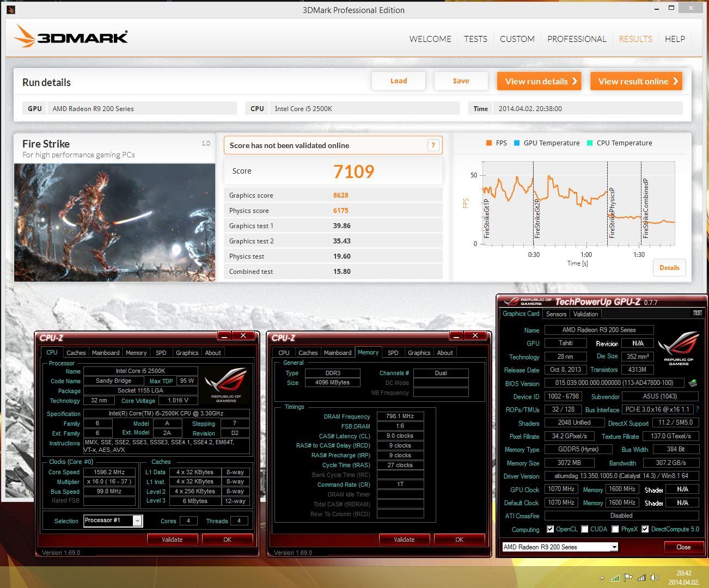Open Graphics tab in the left CPU-Z window
709x588 pixels.
point(187,353)
